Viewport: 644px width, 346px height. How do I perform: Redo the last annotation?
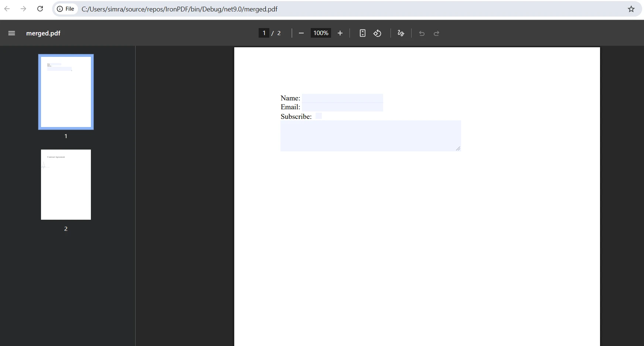[x=436, y=33]
